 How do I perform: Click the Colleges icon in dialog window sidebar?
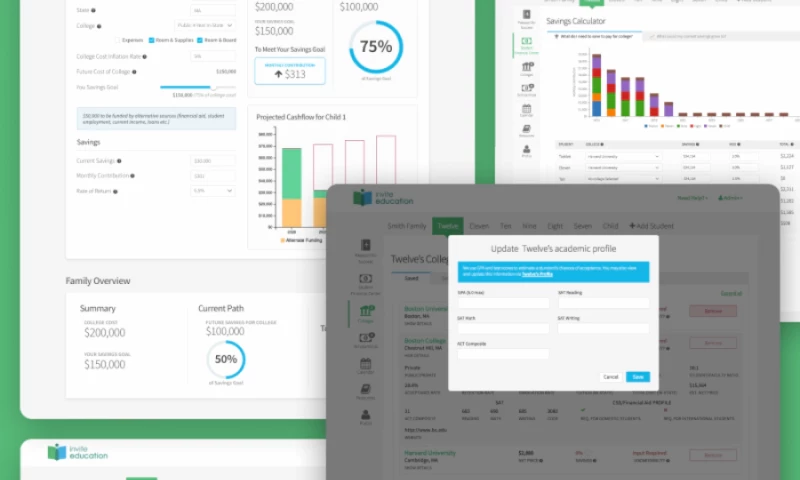(x=366, y=313)
